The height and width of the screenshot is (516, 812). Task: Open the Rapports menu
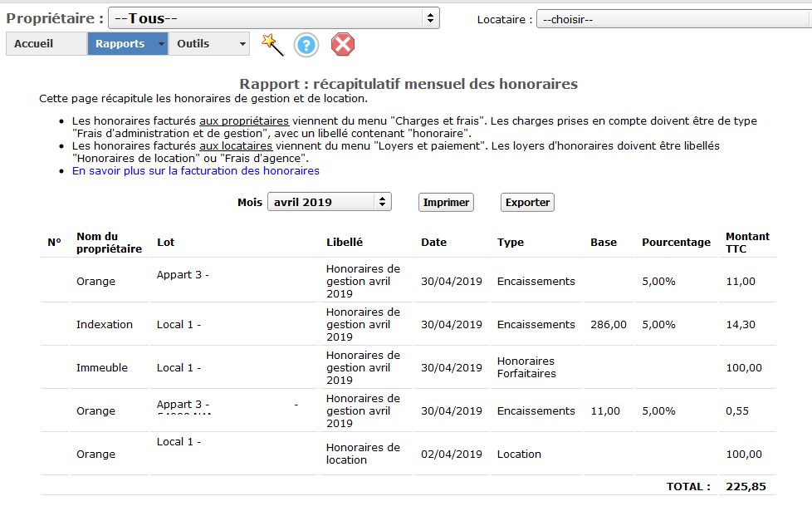(127, 44)
